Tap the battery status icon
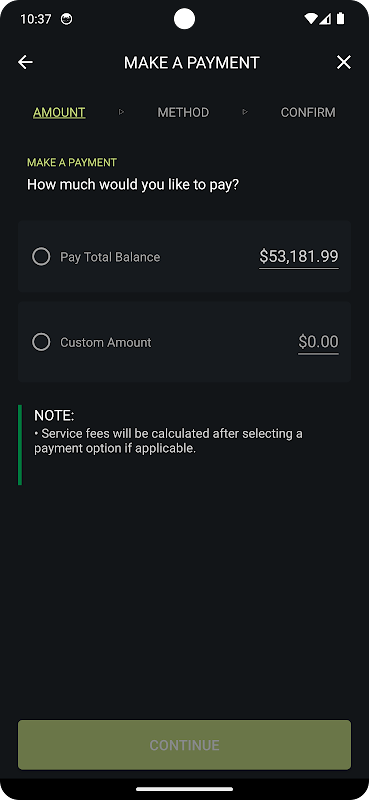Image resolution: width=369 pixels, height=800 pixels. point(340,19)
